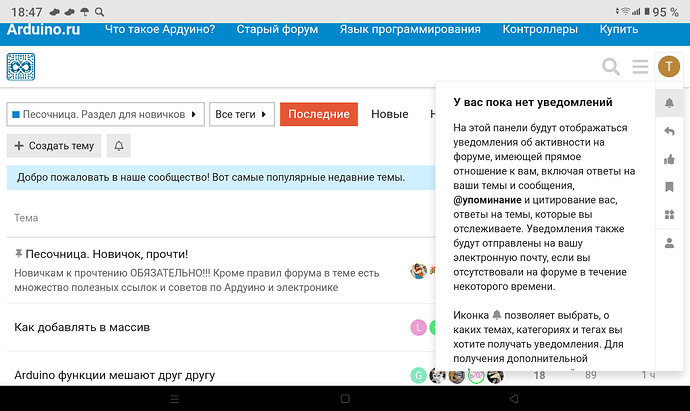Click the pink L avatar in the "Как добавлять в массив" row
This screenshot has width=690, height=411.
coord(418,327)
